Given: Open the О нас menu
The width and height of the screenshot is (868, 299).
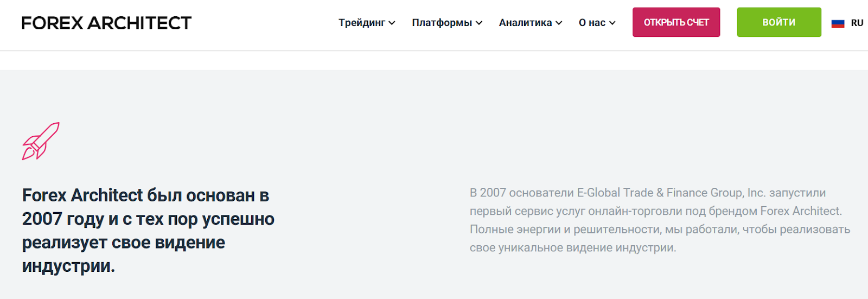Looking at the screenshot, I should click(x=597, y=23).
